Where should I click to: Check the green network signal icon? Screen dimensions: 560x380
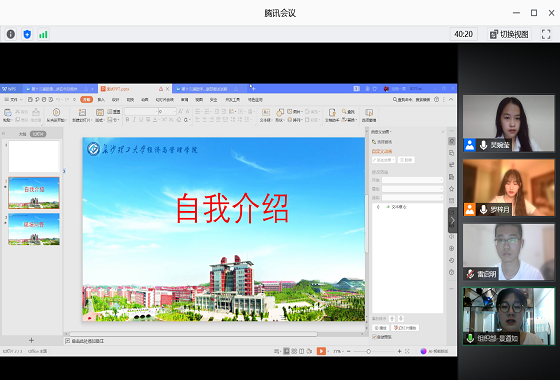click(43, 34)
